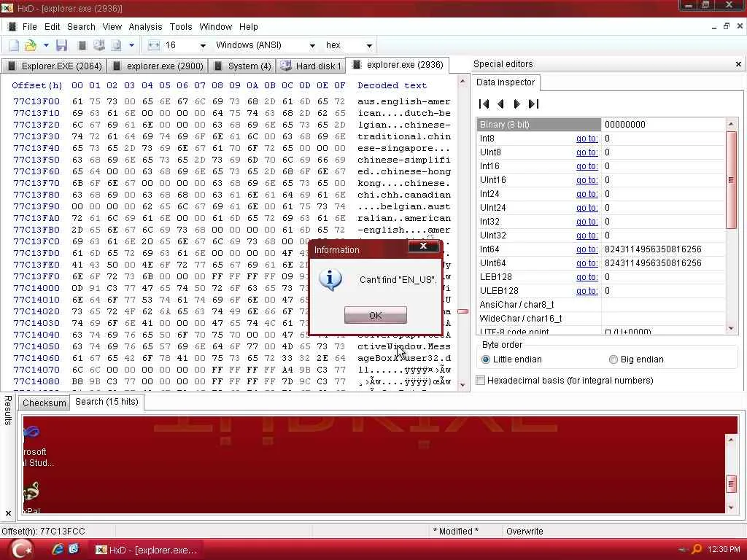Screen dimensions: 747x560
Task: Open the Windows (ANSI) charset dropdown
Action: (312, 46)
